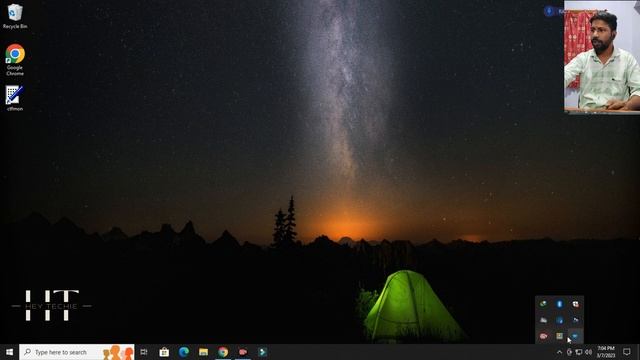Image resolution: width=640 pixels, height=360 pixels.
Task: Open the red round tray icon
Action: point(543,336)
